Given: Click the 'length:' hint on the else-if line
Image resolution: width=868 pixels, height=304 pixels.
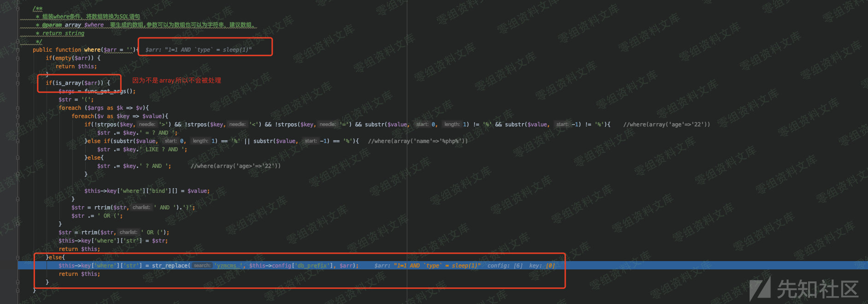Looking at the screenshot, I should click(x=200, y=141).
